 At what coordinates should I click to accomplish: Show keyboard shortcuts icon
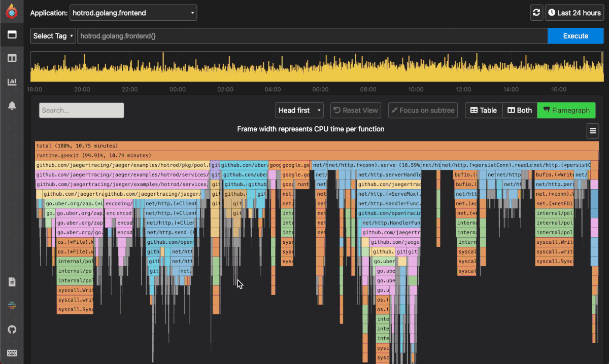[12, 353]
